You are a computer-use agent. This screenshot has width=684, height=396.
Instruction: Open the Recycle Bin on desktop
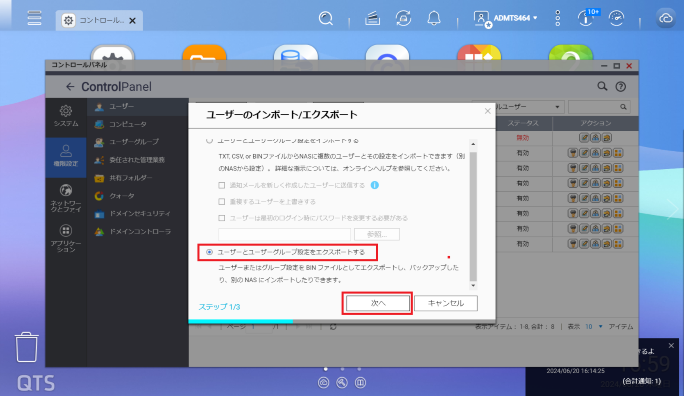(x=27, y=347)
